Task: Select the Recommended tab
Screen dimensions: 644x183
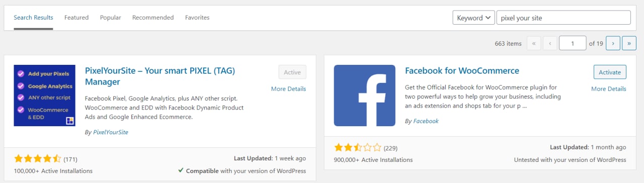Action: (153, 17)
